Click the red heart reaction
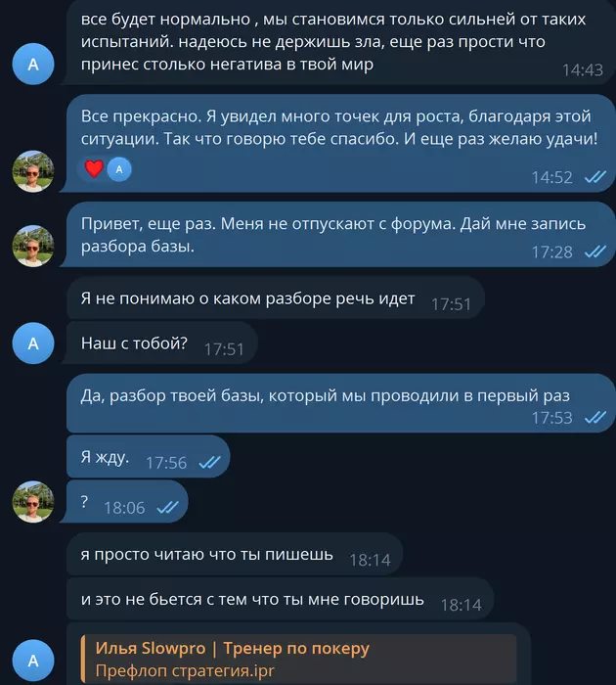 [94, 168]
